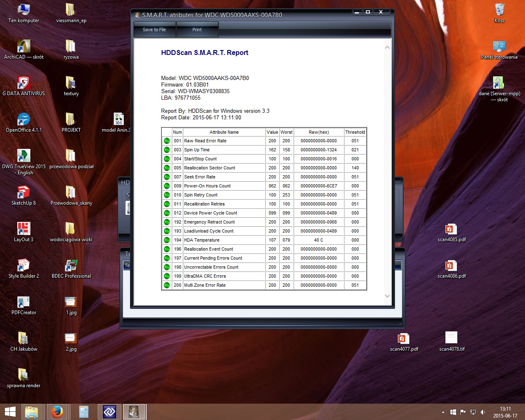The height and width of the screenshot is (420, 525).
Task: Open the przewodowa podział folder
Action: [x=71, y=160]
